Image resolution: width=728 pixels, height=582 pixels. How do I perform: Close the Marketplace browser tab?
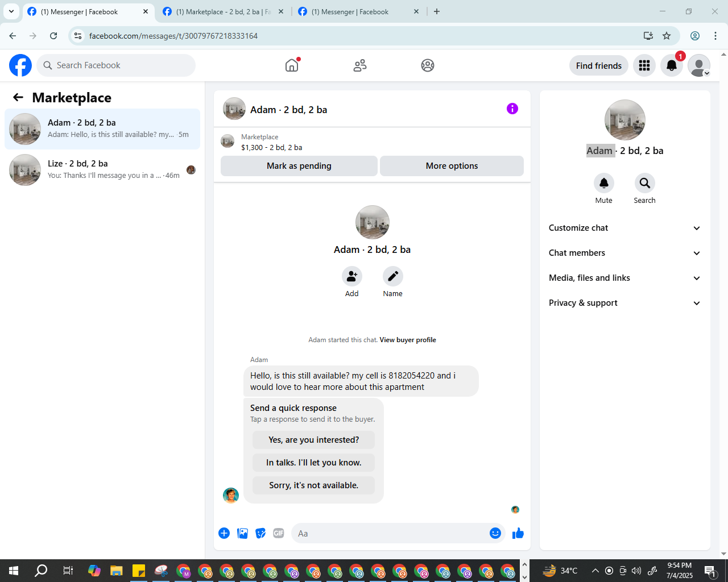281,11
